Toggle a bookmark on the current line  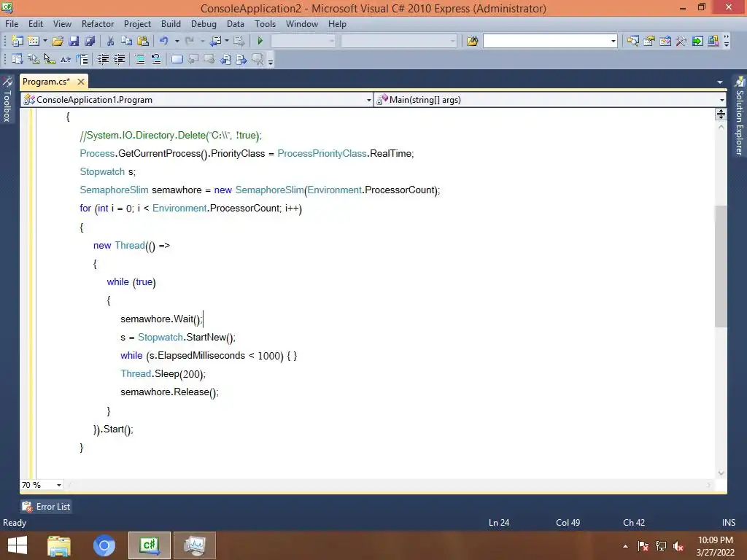[177, 59]
